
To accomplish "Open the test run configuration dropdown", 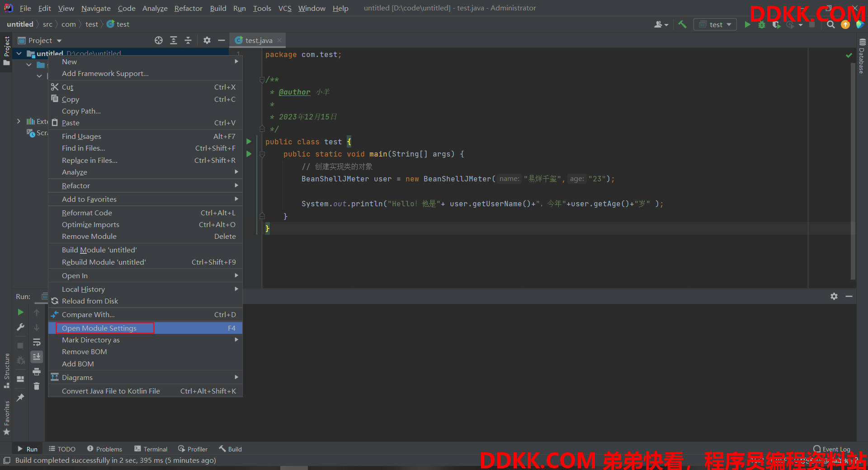I will [716, 24].
